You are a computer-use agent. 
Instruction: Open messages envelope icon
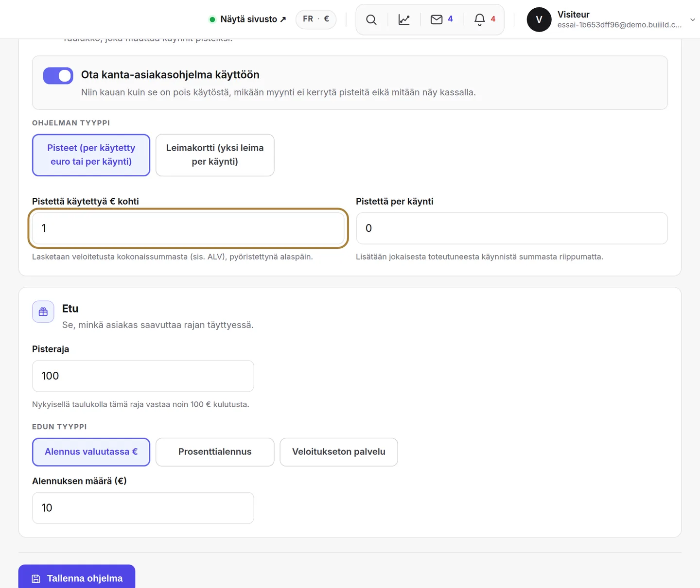click(x=437, y=19)
